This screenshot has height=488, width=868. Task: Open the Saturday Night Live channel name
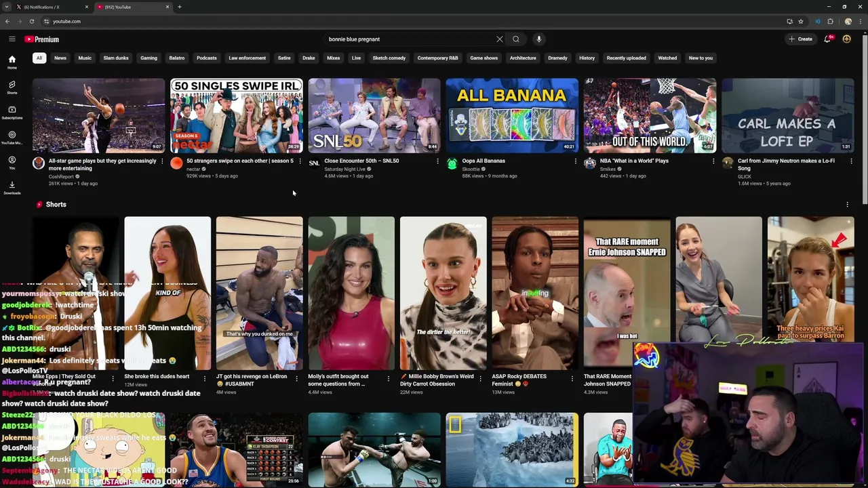pos(344,169)
